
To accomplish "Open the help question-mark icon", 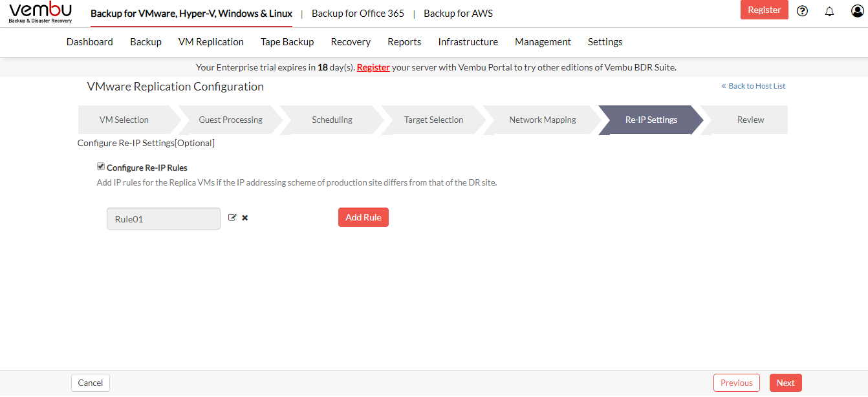I will 803,11.
